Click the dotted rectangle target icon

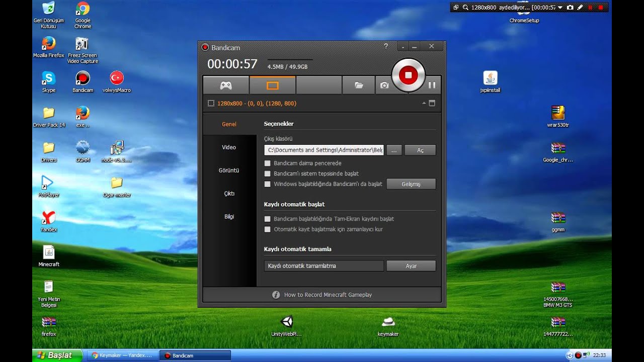211,103
